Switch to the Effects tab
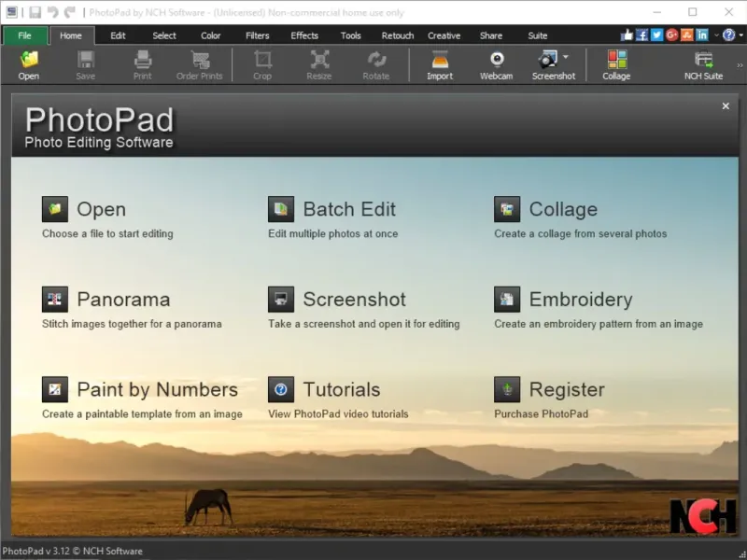 click(304, 35)
